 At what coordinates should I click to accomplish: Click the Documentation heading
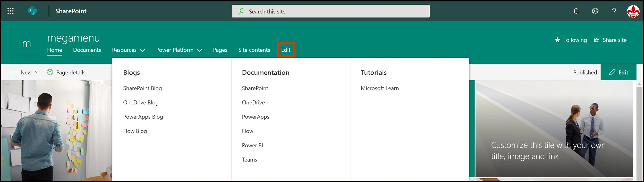(x=266, y=73)
